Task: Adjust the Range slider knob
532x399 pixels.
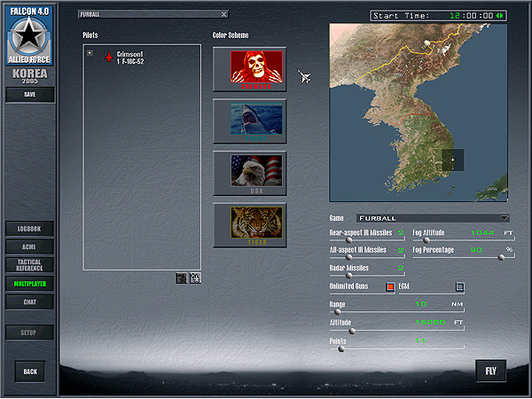Action: click(x=338, y=312)
